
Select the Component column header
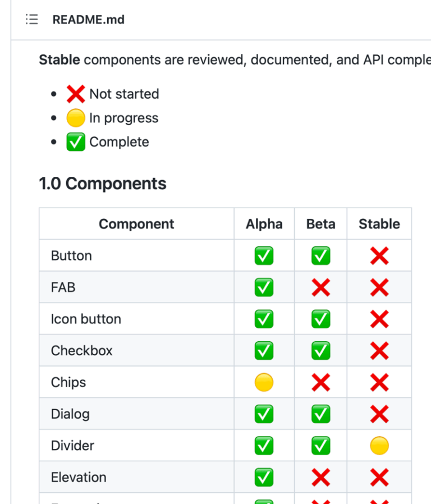pos(136,224)
